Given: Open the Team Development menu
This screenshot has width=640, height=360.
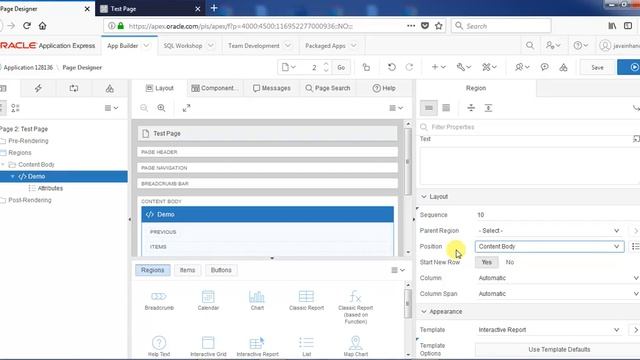Looking at the screenshot, I should (x=259, y=46).
